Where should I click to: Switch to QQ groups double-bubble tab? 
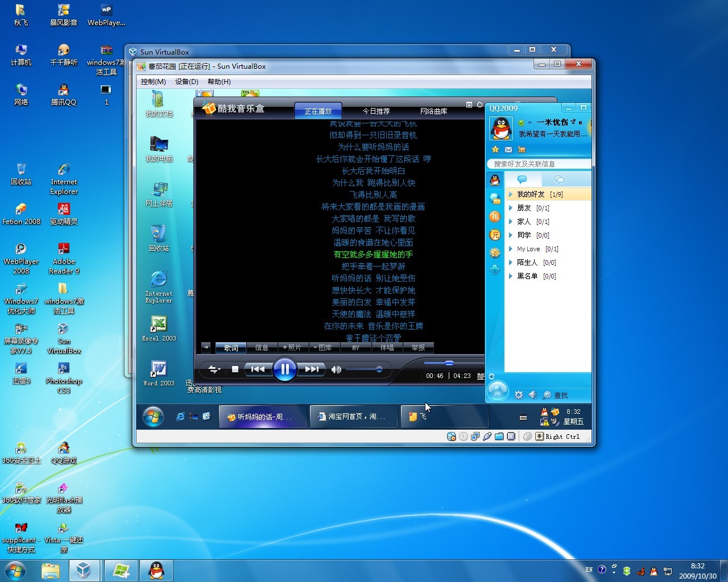[x=560, y=180]
